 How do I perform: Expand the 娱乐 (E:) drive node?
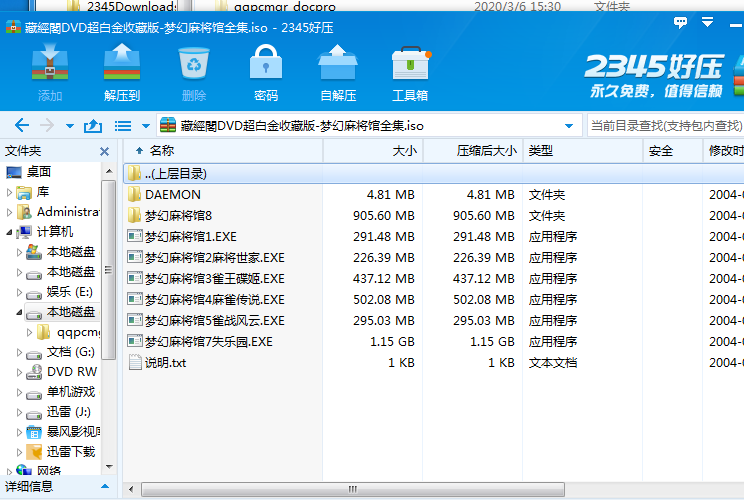click(19, 292)
